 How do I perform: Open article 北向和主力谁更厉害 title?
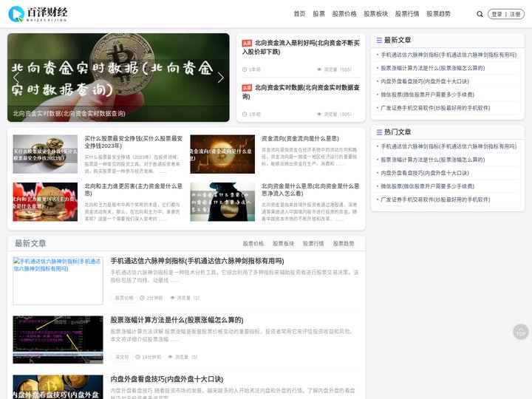coord(133,190)
